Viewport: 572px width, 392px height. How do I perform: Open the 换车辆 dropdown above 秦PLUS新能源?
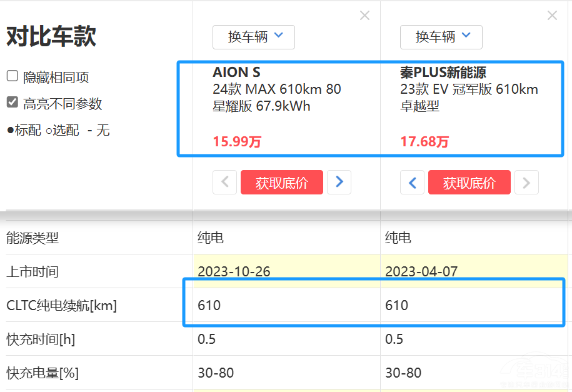pos(441,37)
